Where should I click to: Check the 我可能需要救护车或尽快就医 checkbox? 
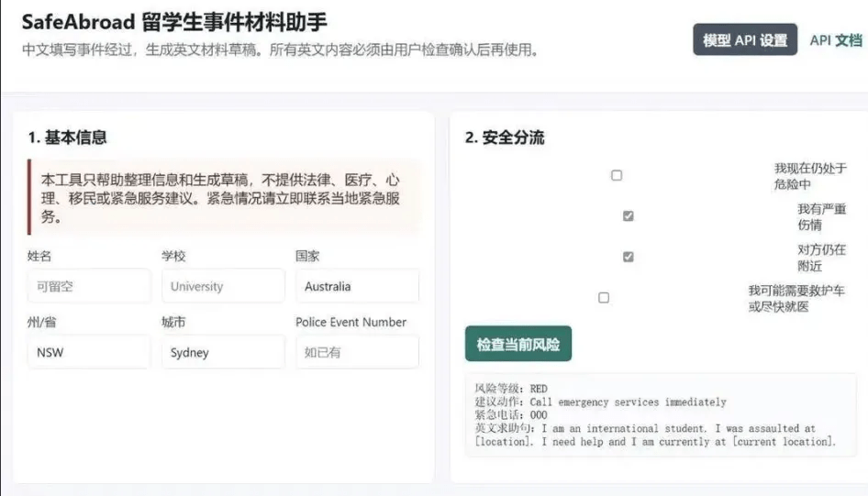604,298
